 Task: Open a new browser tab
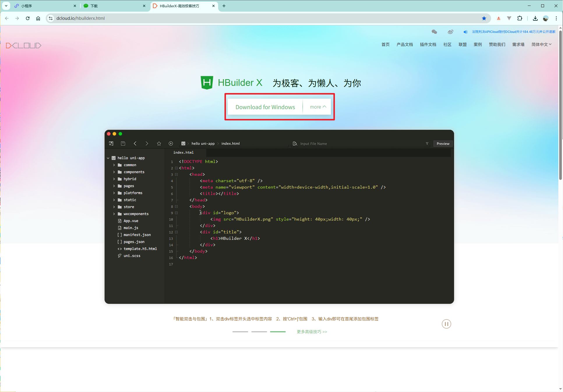[224, 6]
